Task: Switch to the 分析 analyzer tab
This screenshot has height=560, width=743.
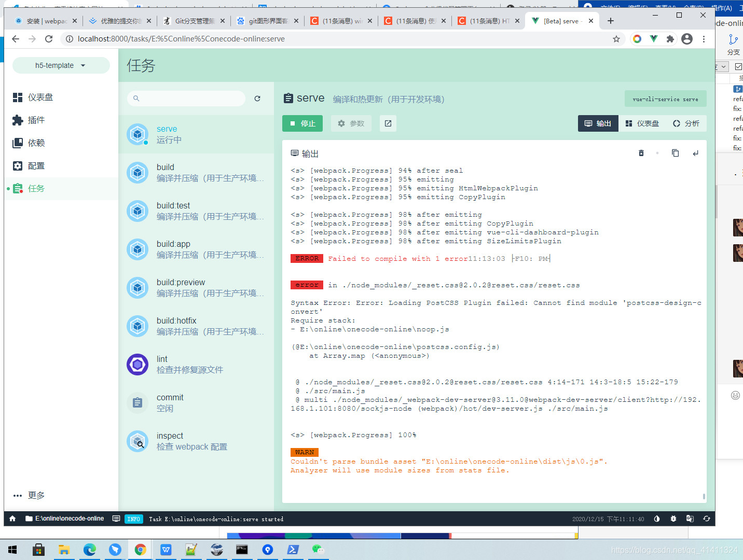Action: 686,123
